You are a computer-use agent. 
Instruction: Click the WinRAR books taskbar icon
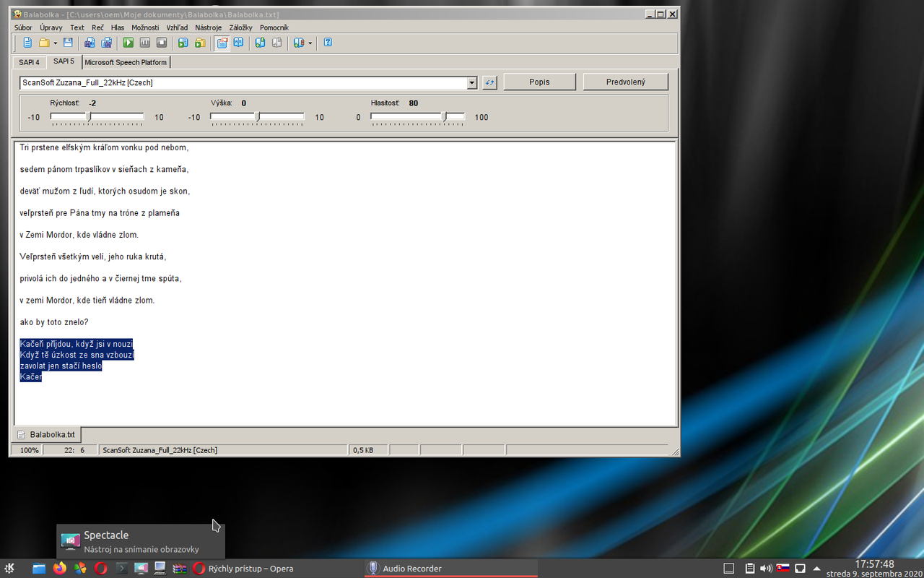click(180, 569)
